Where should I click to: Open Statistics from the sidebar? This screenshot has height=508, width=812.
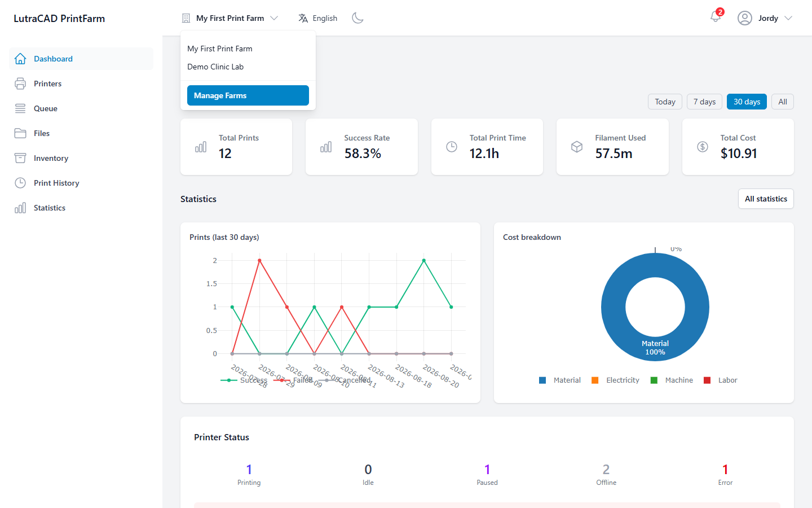(81, 208)
